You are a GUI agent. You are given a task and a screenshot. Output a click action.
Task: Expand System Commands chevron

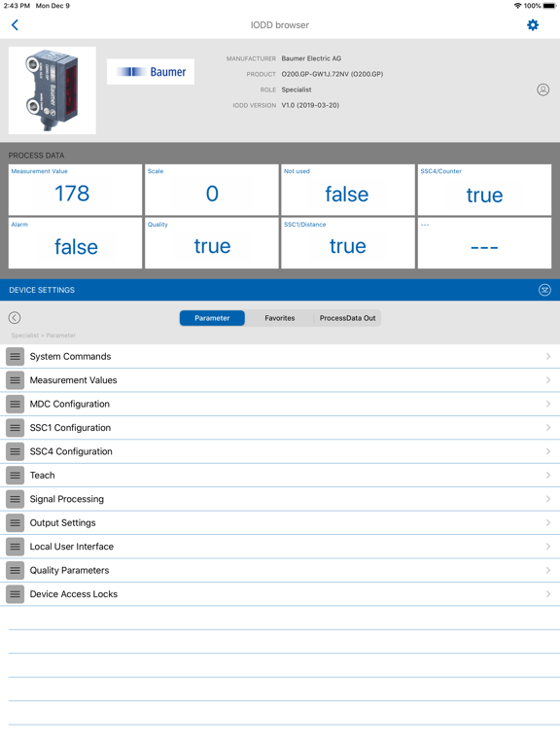point(548,356)
